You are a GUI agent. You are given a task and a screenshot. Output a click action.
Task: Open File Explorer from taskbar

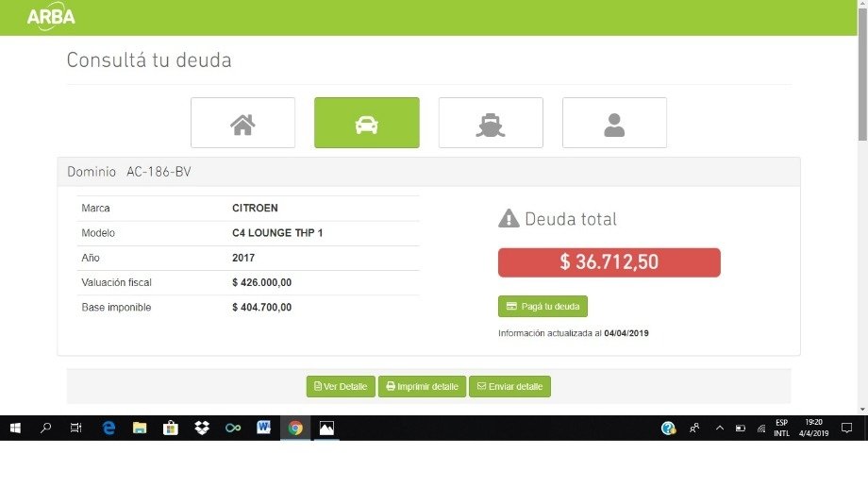point(140,429)
